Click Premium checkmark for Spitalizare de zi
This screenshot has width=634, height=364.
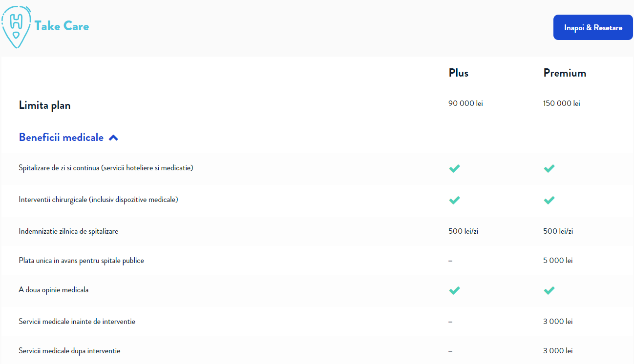[x=549, y=168]
